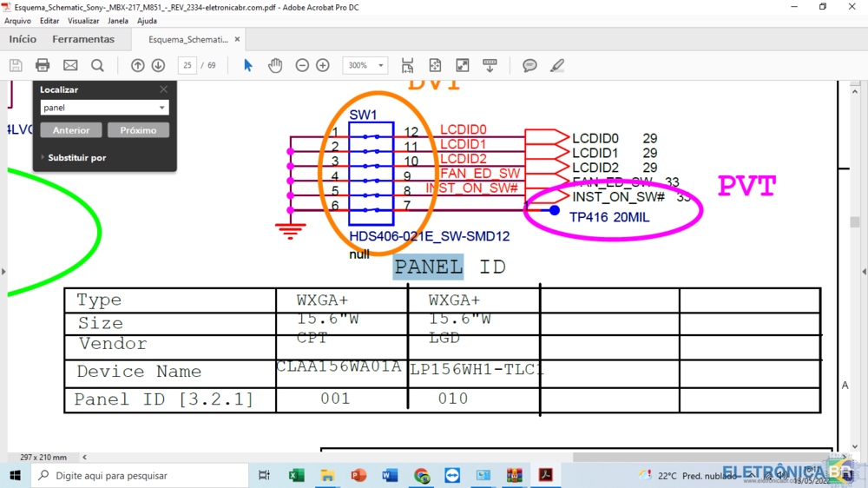
Task: Add a comment with speech bubble icon
Action: tap(529, 65)
